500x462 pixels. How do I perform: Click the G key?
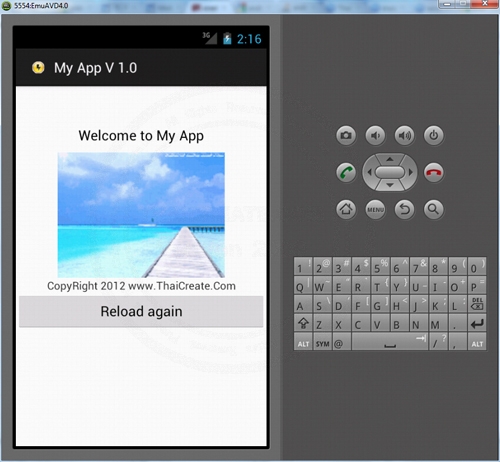pos(380,304)
